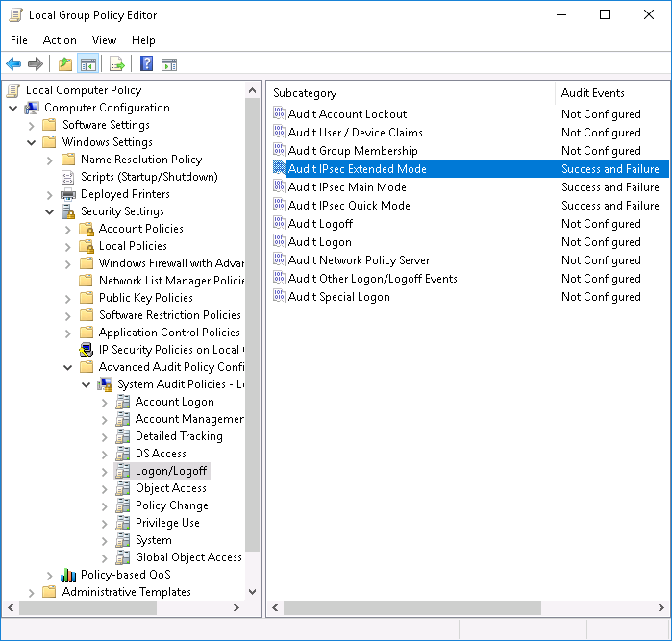Click Success and Failure for IPsec Main Mode
The height and width of the screenshot is (641, 672).
[610, 187]
